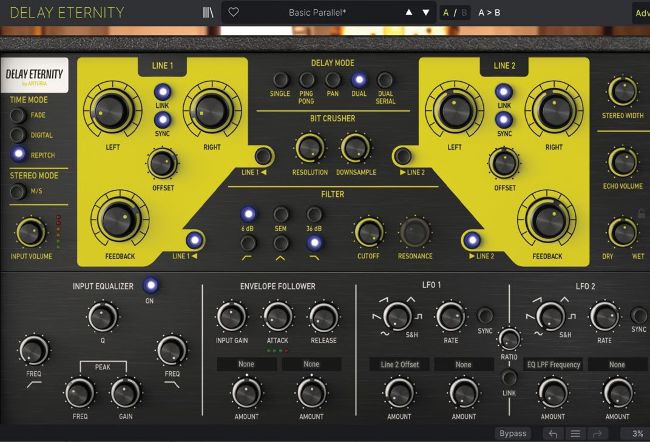Select Dual Serial delay mode
This screenshot has width=650, height=442.
pos(385,80)
